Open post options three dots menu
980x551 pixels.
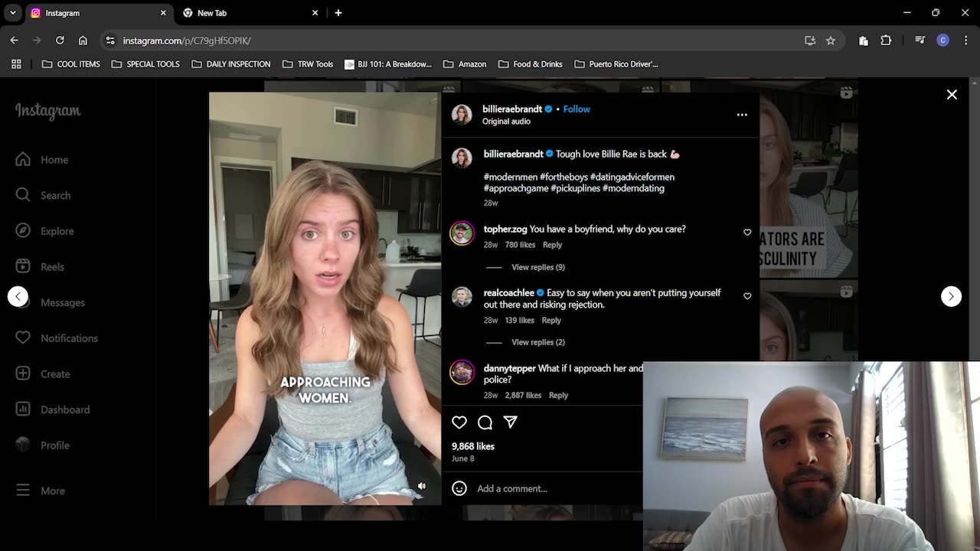(742, 115)
